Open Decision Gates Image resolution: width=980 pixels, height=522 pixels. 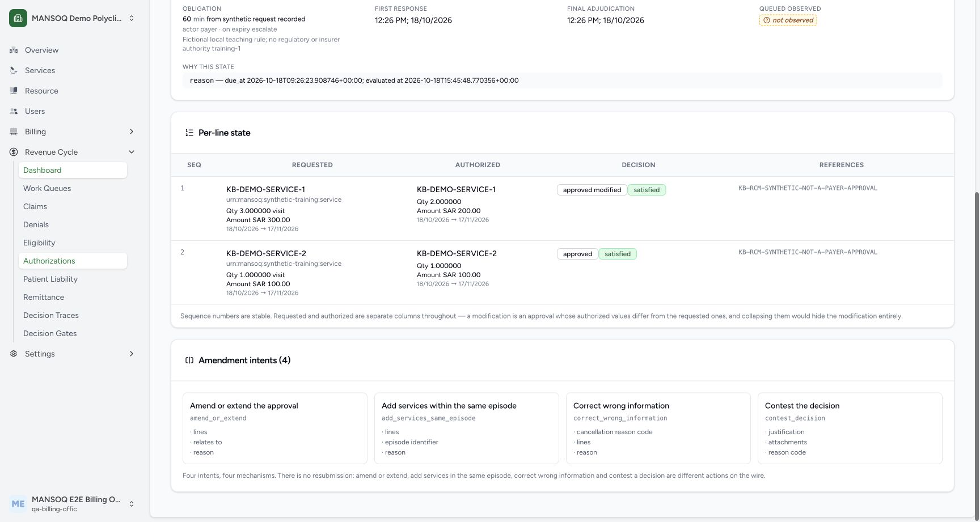tap(73, 333)
